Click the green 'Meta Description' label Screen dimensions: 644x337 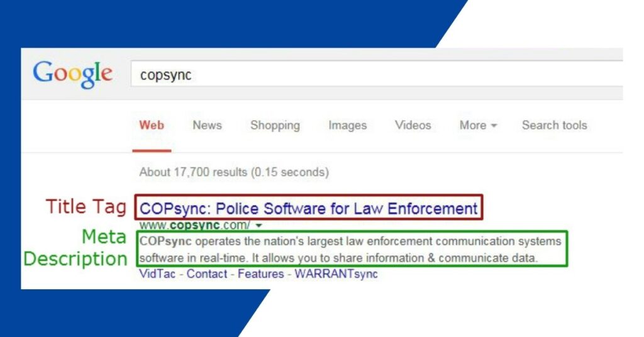pyautogui.click(x=75, y=248)
